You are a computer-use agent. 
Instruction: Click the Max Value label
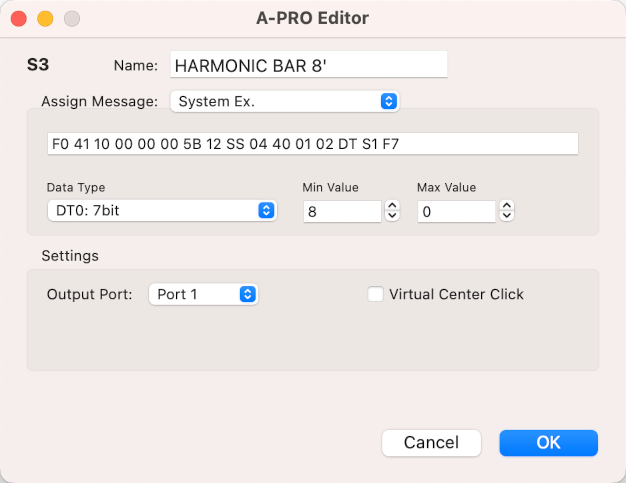(446, 187)
